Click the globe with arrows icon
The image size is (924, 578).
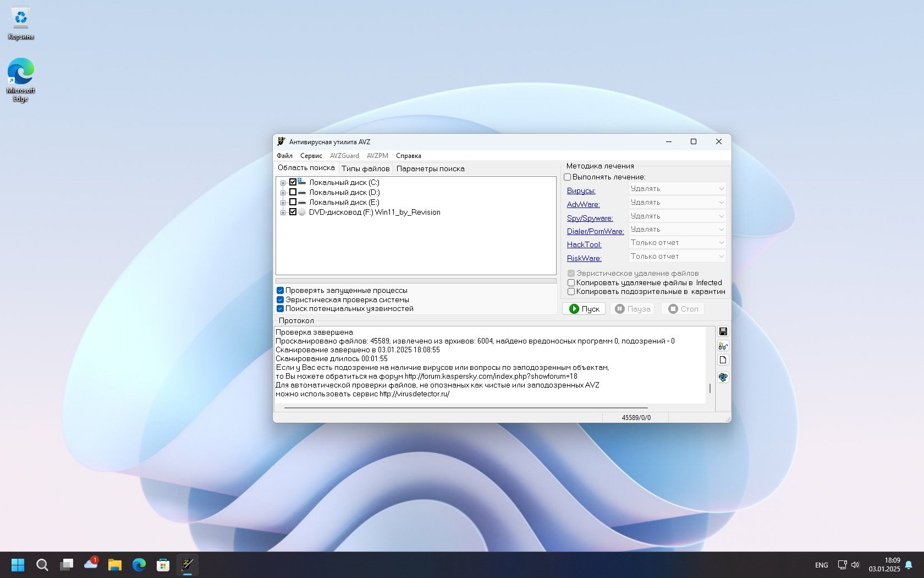(723, 378)
